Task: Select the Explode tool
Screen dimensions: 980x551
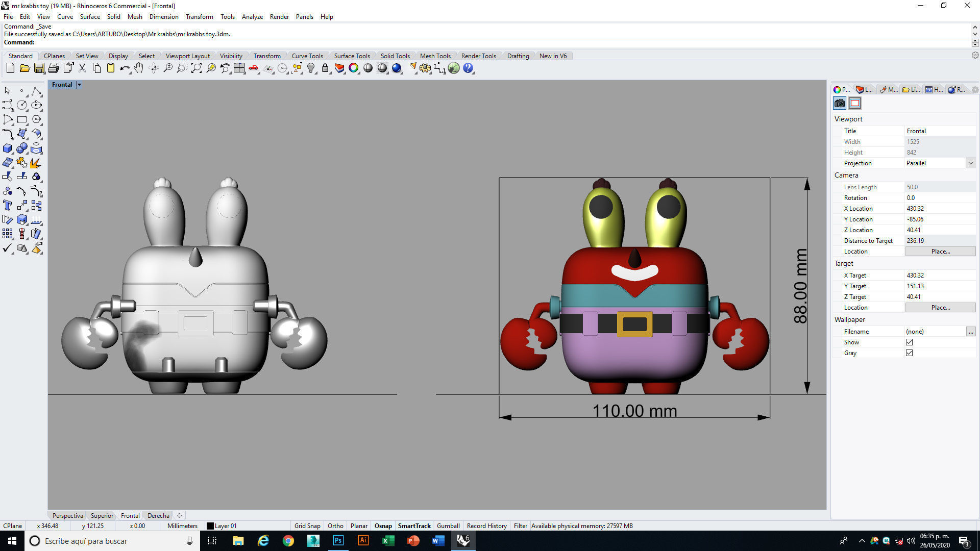Action: (x=36, y=163)
